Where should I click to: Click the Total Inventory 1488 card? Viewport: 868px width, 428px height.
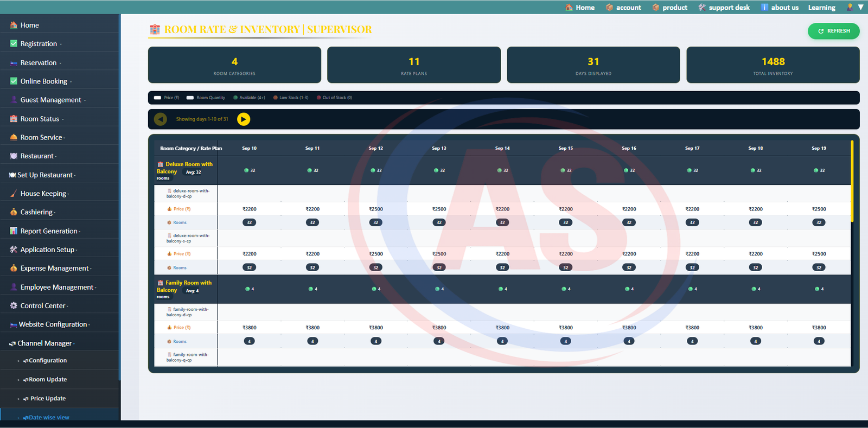pyautogui.click(x=773, y=65)
